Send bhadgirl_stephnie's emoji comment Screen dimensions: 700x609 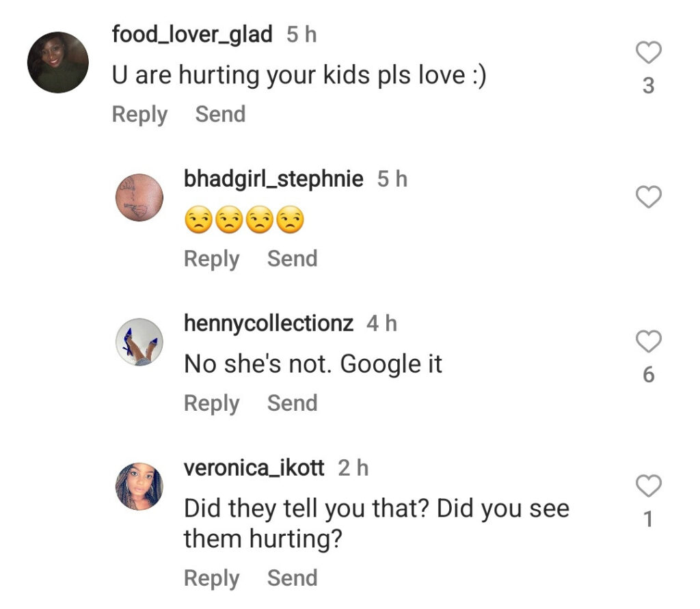(292, 259)
